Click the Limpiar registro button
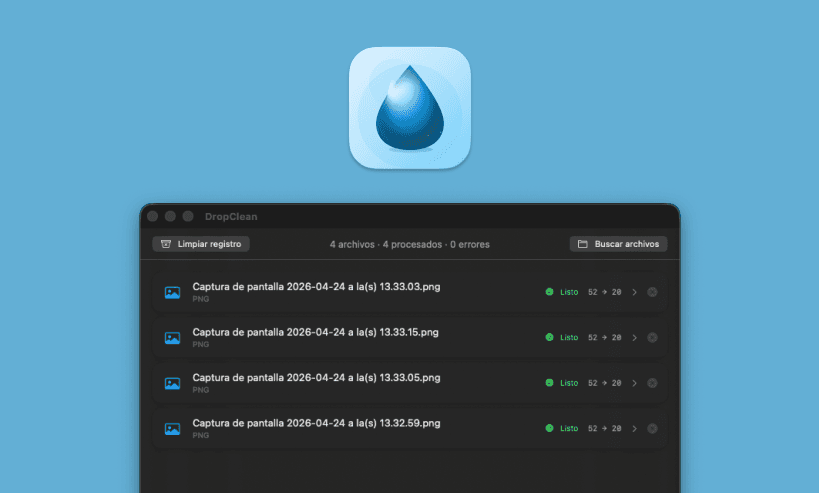This screenshot has height=493, width=819. 201,244
